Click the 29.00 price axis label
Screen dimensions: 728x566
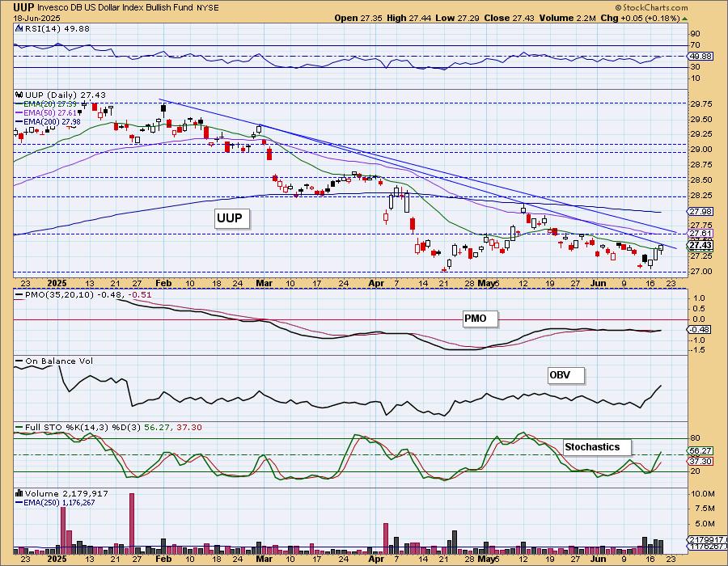coord(701,150)
